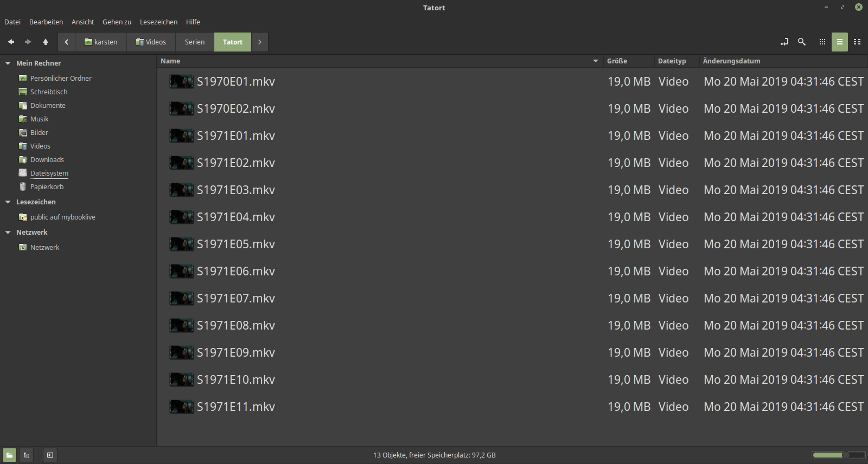
Task: Click the path bar right chevron
Action: point(260,42)
